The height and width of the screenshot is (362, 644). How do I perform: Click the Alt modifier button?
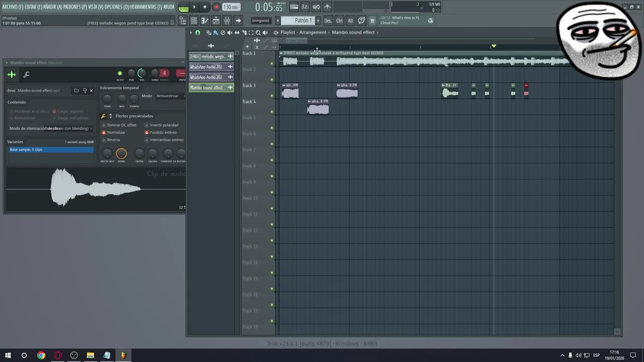[351, 21]
